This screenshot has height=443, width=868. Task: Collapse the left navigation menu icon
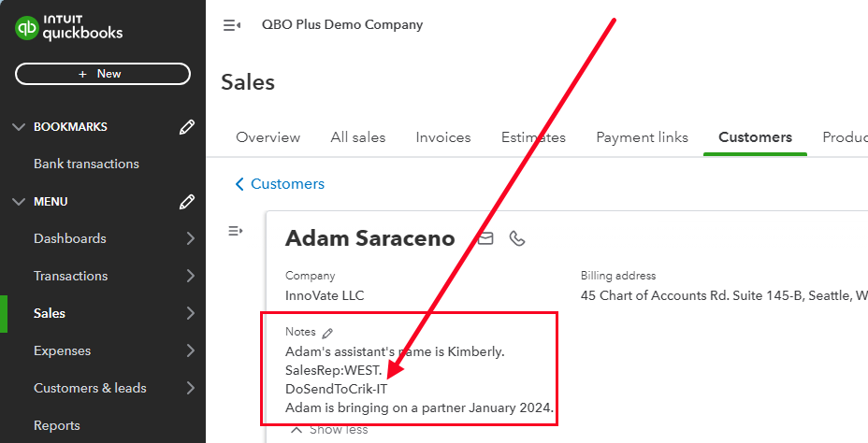(232, 25)
